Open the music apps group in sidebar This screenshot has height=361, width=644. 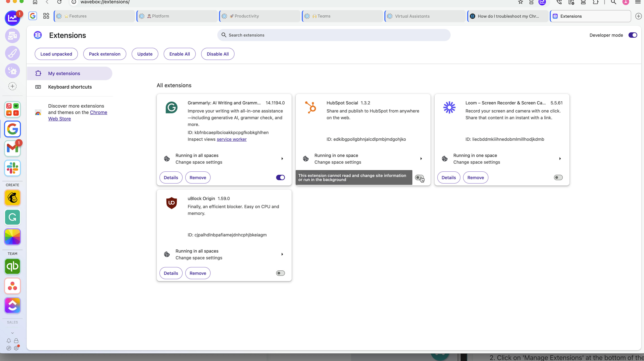pos(12,110)
